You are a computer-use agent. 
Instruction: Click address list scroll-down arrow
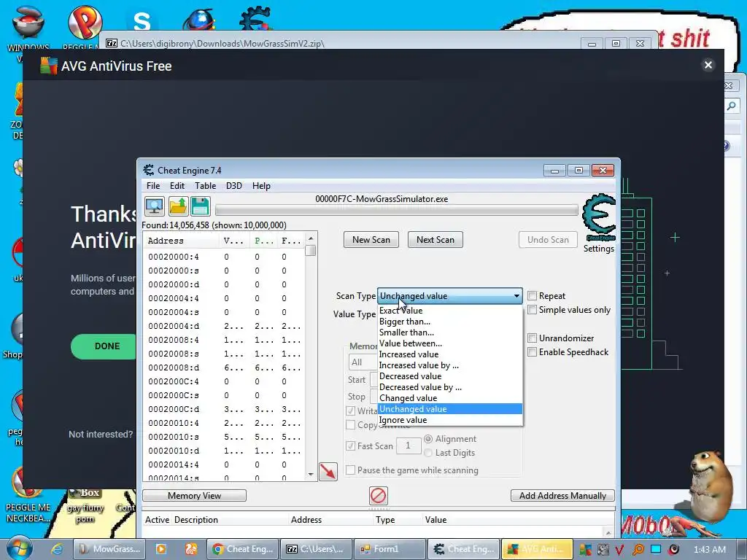[x=311, y=474]
